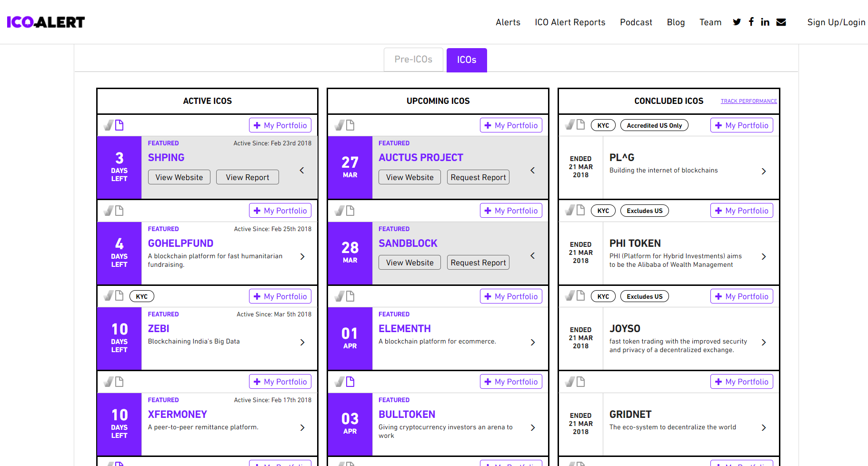Expand the Joyso card details
This screenshot has width=868, height=466.
[764, 342]
